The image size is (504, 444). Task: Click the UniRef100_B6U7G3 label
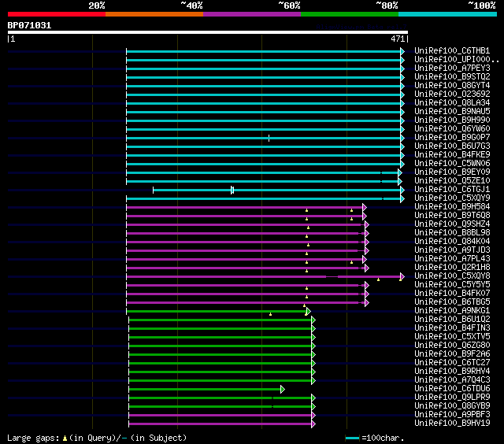click(452, 146)
